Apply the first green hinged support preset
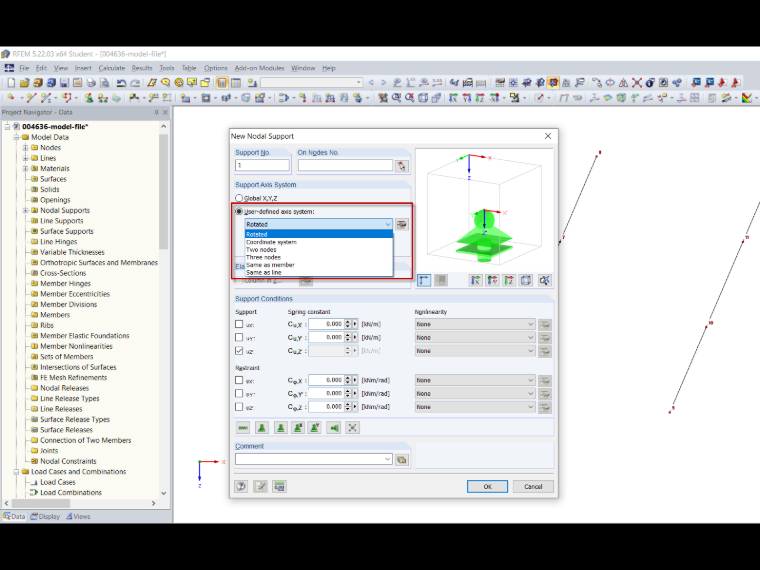Viewport: 760px width, 570px height. [262, 428]
